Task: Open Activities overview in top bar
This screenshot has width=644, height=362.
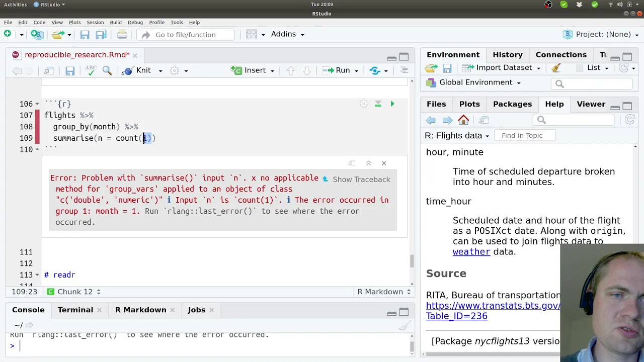Action: [x=15, y=5]
